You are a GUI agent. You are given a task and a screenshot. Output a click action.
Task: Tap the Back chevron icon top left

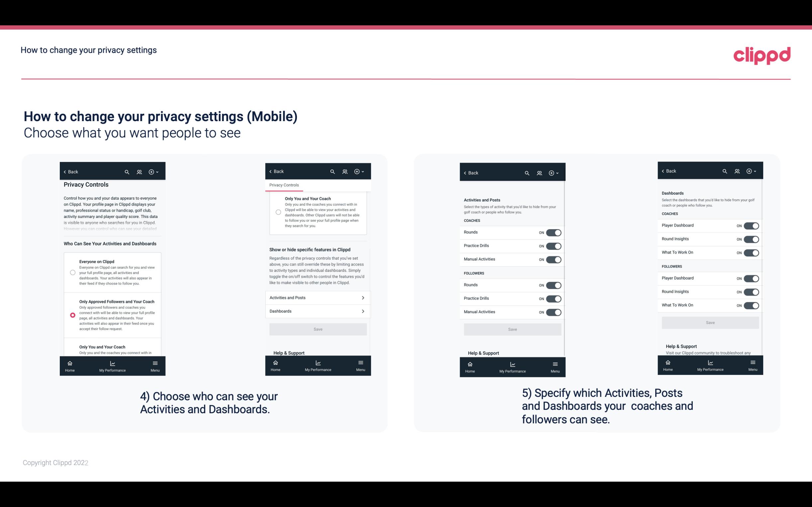click(64, 171)
